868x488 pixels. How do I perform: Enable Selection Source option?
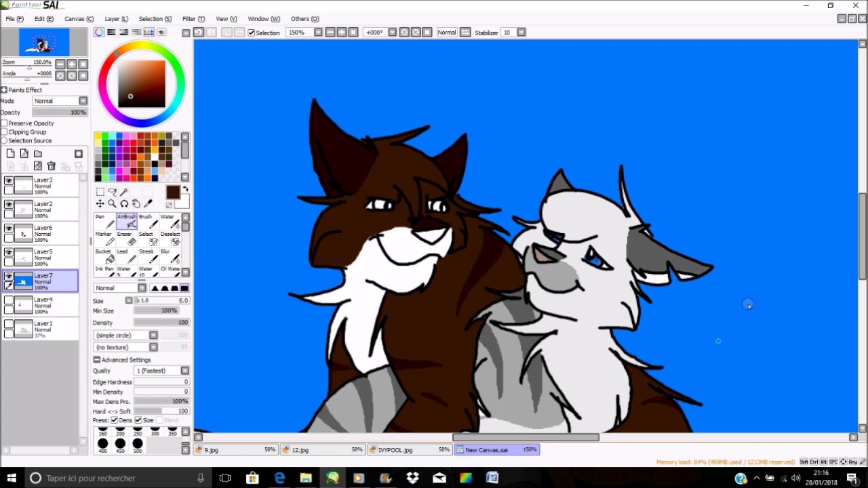click(4, 141)
